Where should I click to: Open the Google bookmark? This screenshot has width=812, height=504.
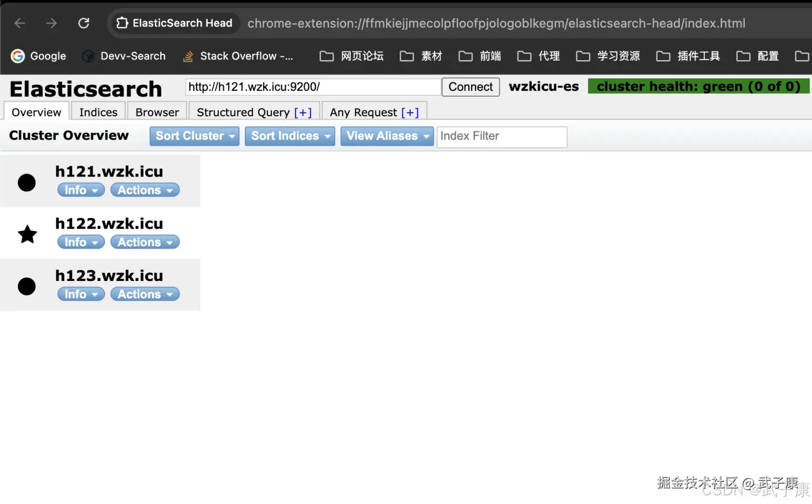38,56
